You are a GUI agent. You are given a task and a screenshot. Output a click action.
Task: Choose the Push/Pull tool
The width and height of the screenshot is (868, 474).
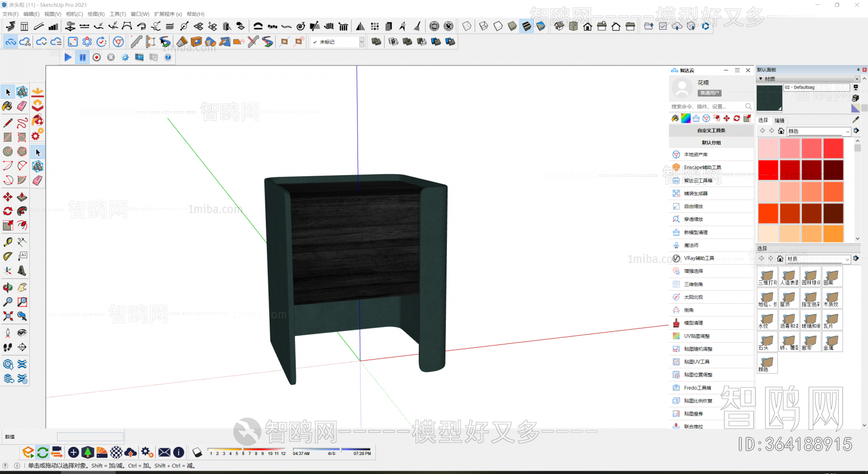point(22,197)
